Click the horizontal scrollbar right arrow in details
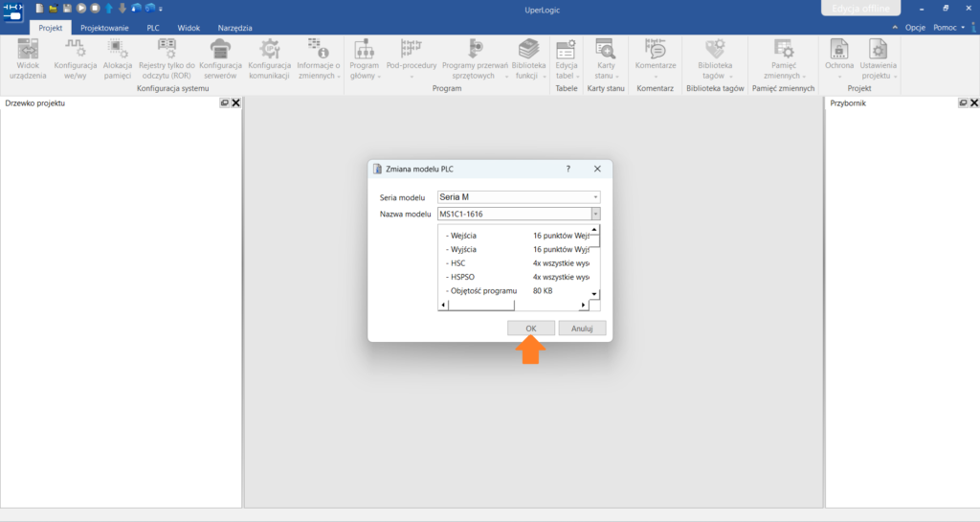The width and height of the screenshot is (980, 522). click(x=583, y=306)
